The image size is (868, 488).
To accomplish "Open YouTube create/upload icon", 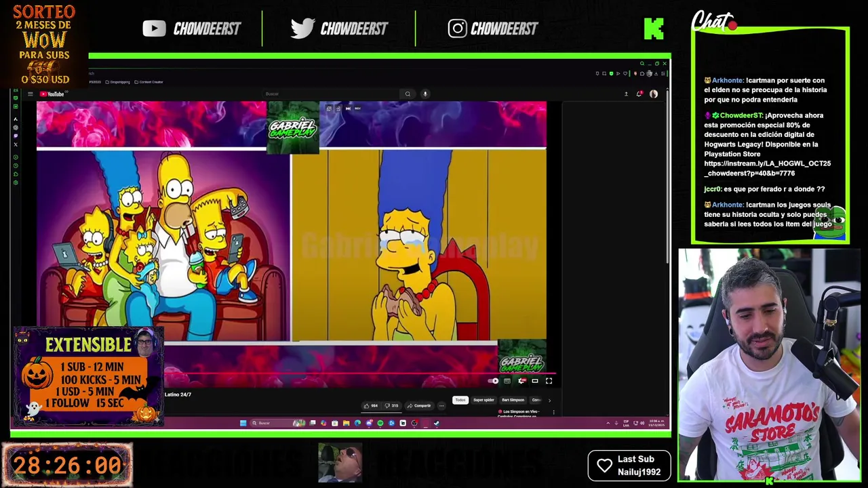I will coord(626,94).
